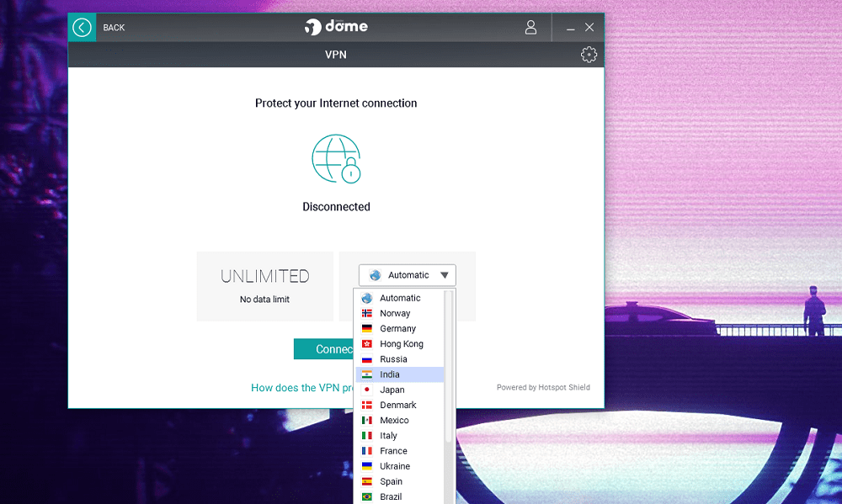Choose Germany as VPN location
The height and width of the screenshot is (504, 842).
click(399, 328)
